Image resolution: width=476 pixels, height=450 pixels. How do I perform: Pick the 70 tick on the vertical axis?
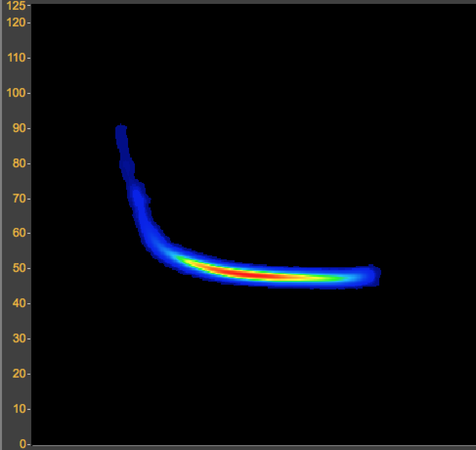point(19,199)
